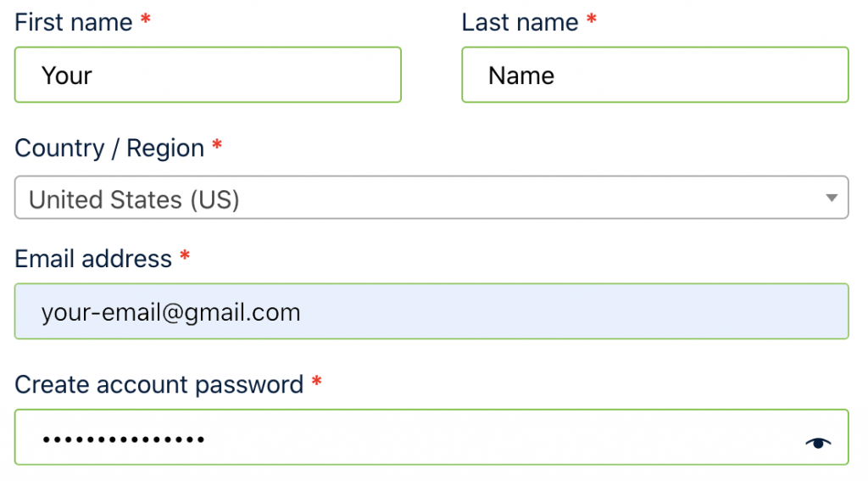Reveal the password with the eye icon
This screenshot has width=868, height=481.
click(818, 443)
